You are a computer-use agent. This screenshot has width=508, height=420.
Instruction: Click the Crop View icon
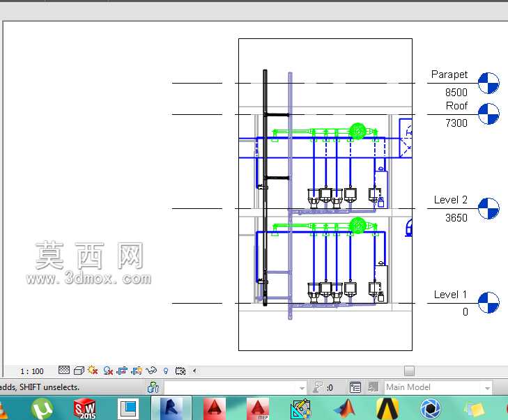pyautogui.click(x=122, y=371)
